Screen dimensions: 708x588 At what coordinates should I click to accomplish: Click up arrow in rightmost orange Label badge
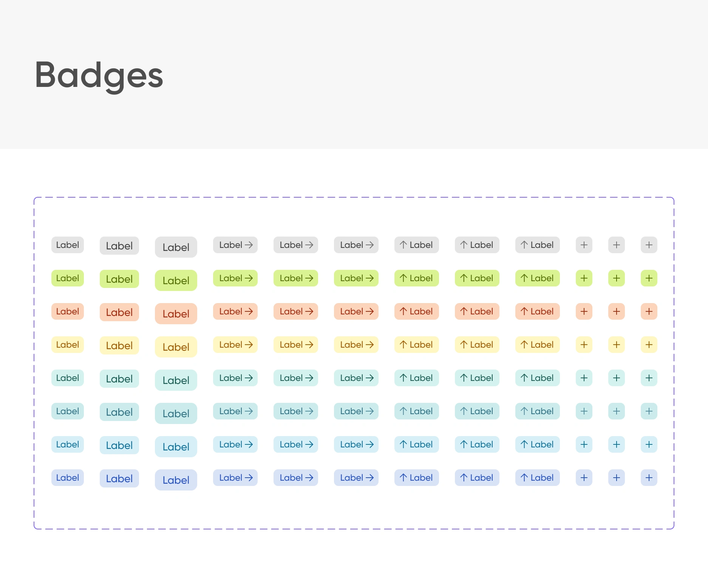[524, 311]
